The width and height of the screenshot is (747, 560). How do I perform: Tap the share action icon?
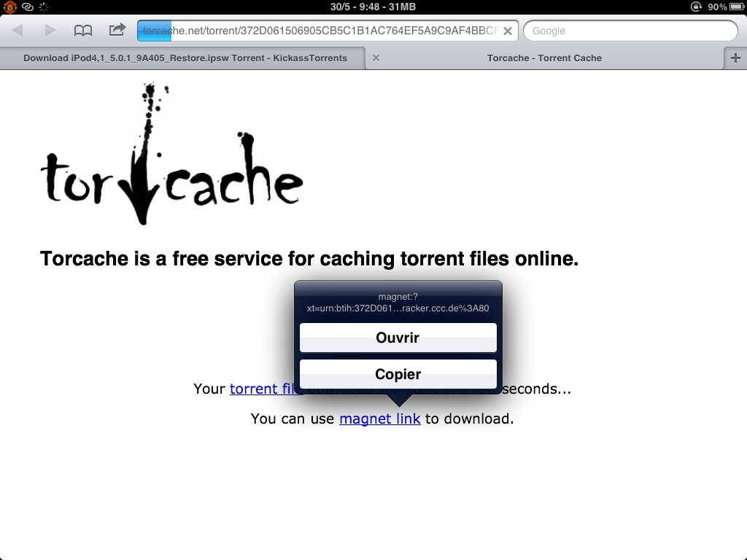pyautogui.click(x=117, y=30)
